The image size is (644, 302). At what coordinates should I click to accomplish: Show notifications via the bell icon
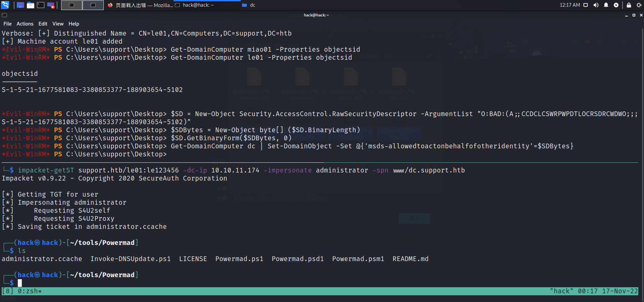606,5
